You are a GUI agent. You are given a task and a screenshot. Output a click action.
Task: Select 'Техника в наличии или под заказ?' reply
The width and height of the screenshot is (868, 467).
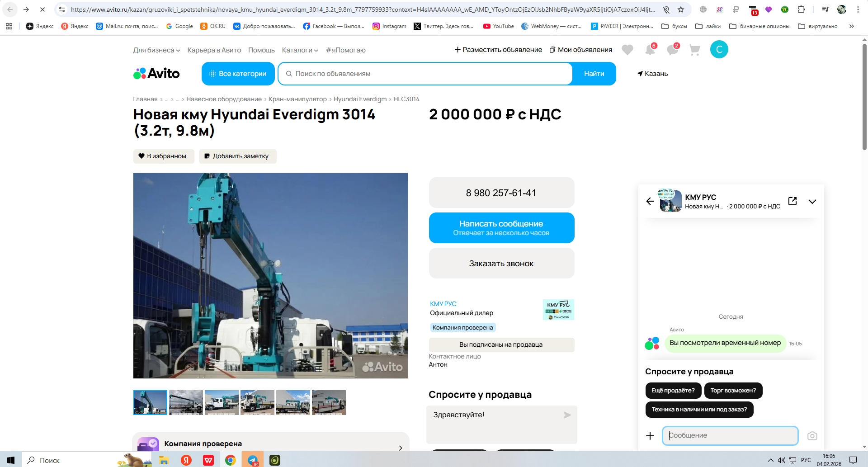point(699,410)
